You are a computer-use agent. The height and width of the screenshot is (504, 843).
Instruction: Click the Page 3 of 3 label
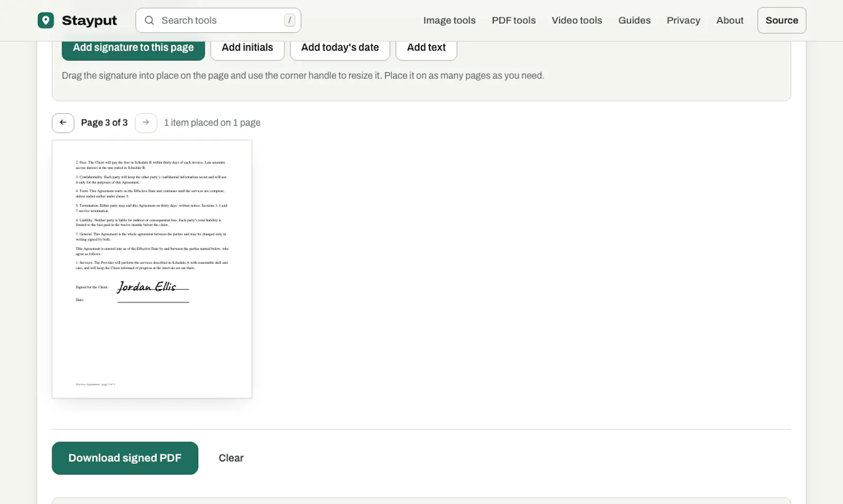[x=104, y=123]
